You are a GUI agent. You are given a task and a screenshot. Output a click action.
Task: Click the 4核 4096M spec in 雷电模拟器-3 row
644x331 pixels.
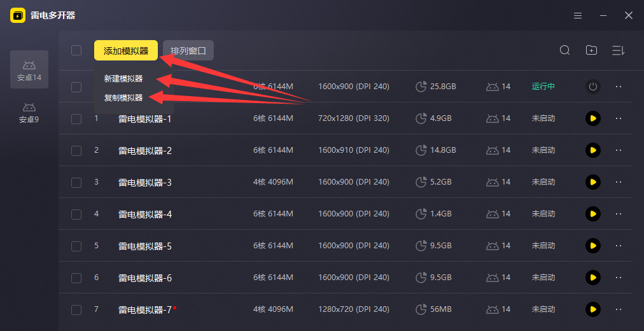[x=273, y=182]
